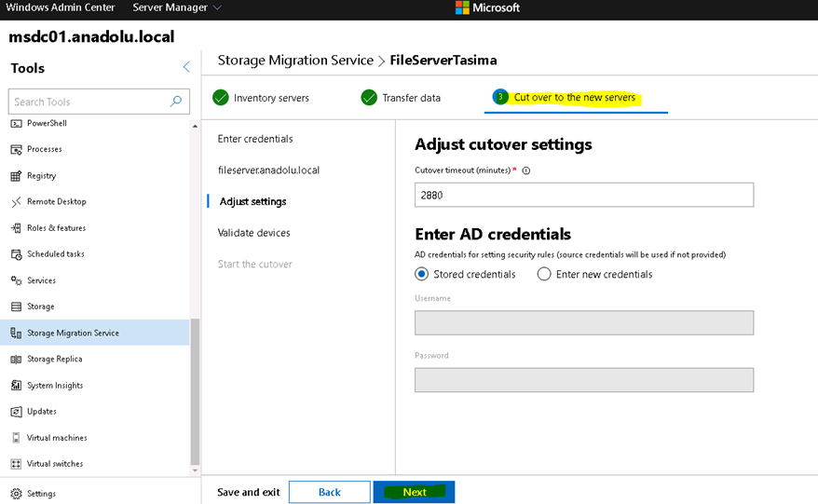The height and width of the screenshot is (504, 818).
Task: Click the Search Tools input field
Action: click(x=99, y=102)
